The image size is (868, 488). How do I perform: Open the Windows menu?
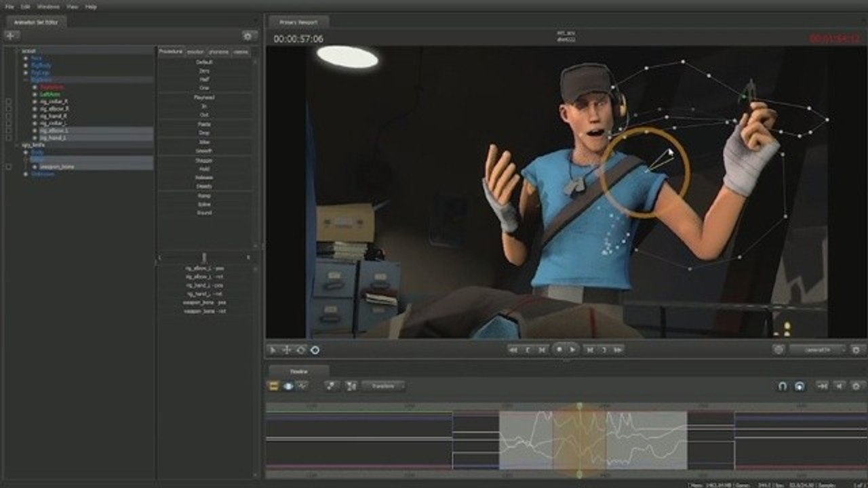(x=48, y=6)
